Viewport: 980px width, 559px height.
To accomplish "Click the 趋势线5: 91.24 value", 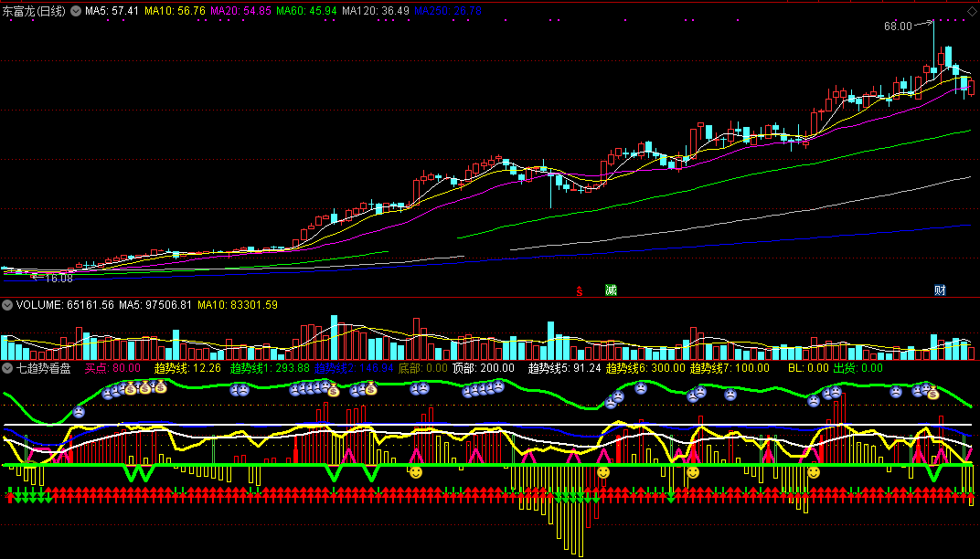I will (564, 368).
